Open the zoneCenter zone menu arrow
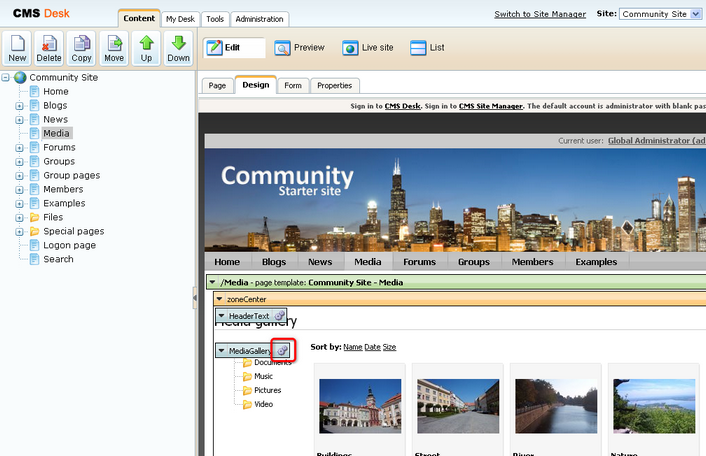This screenshot has width=706, height=456. pyautogui.click(x=220, y=298)
